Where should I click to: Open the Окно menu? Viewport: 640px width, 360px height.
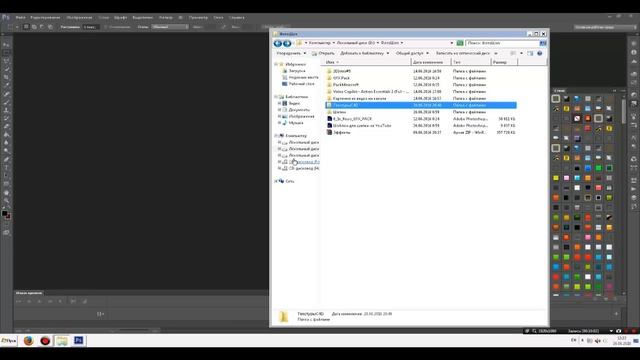click(218, 18)
